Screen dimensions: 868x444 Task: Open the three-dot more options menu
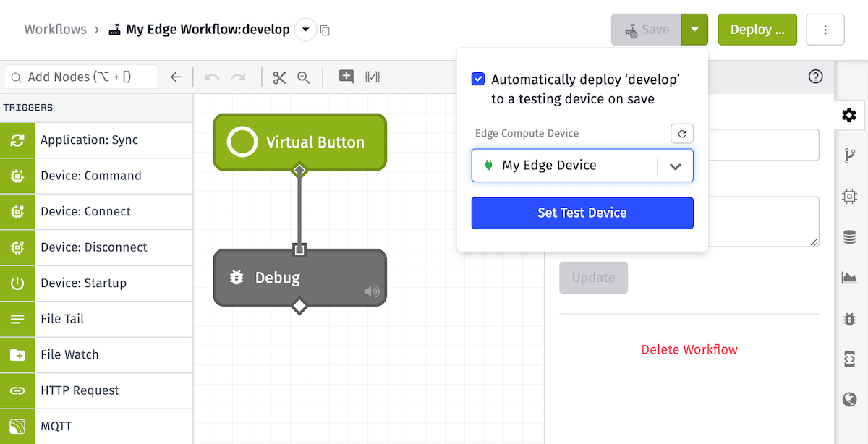tap(825, 30)
